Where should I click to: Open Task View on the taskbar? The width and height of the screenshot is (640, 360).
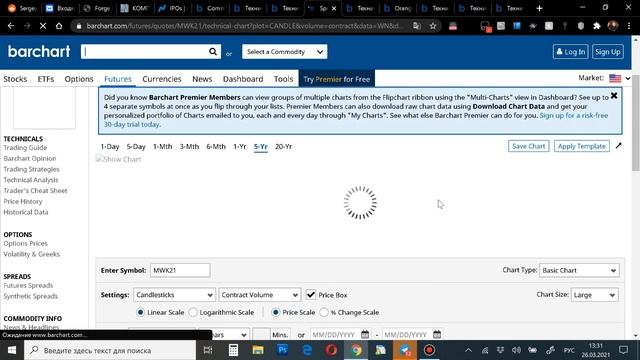pos(208,350)
